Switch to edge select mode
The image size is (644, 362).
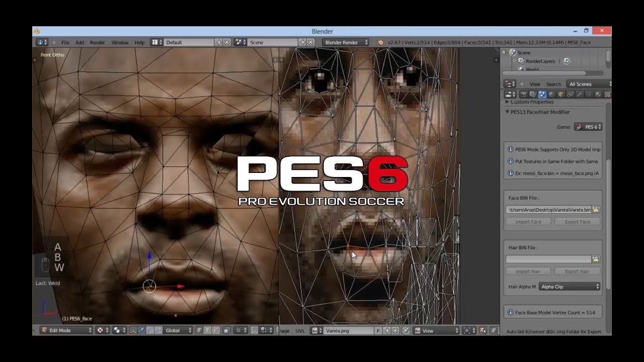(x=207, y=330)
